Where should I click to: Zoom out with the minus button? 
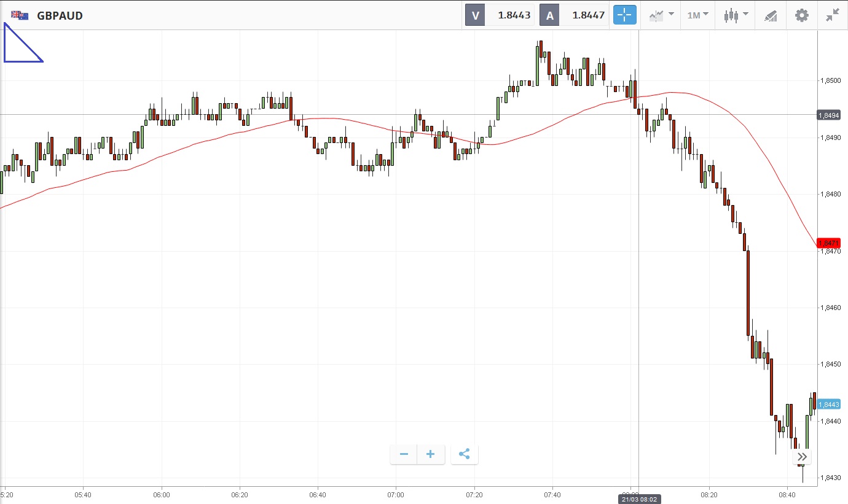pos(404,454)
